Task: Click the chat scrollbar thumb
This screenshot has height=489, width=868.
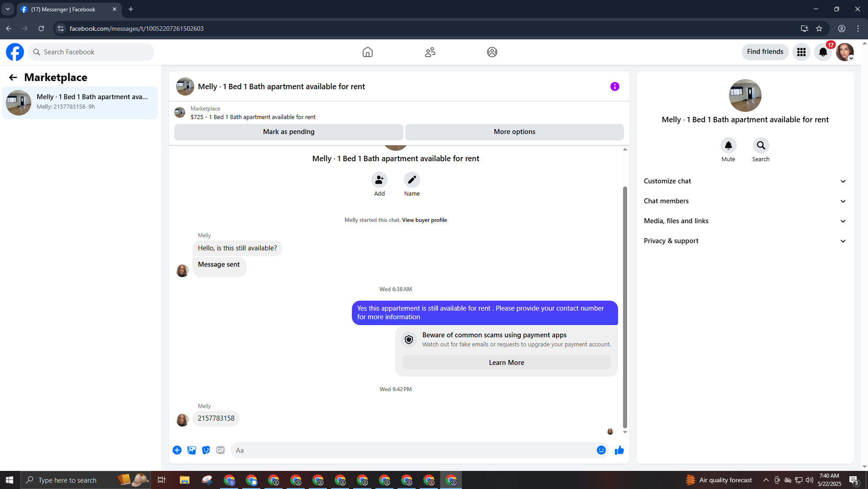Action: pyautogui.click(x=625, y=307)
